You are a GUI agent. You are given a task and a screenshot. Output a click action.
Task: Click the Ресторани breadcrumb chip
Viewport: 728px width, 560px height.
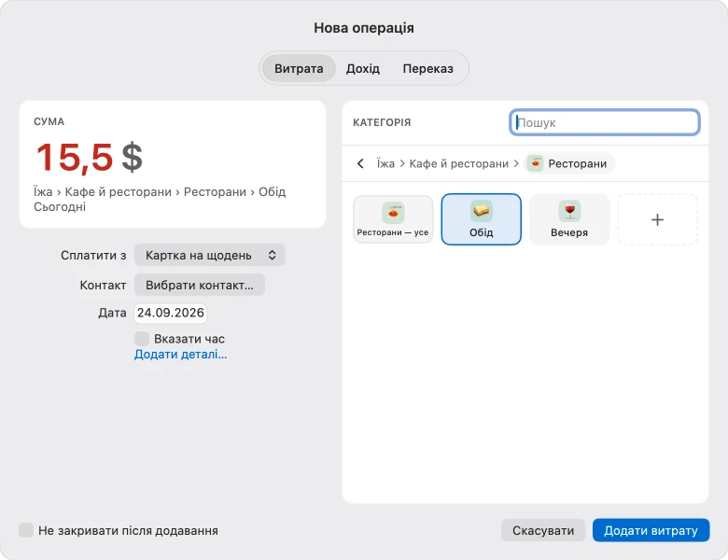coord(569,163)
